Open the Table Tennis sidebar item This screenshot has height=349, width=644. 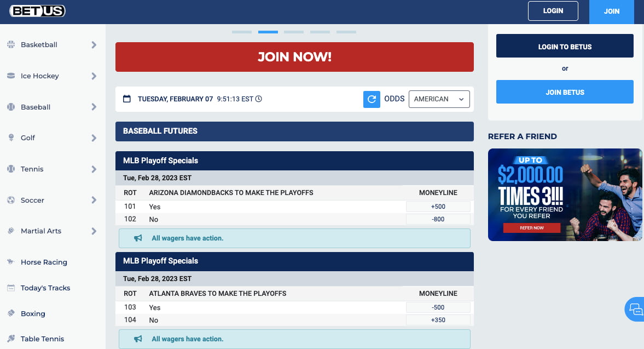pos(53,339)
